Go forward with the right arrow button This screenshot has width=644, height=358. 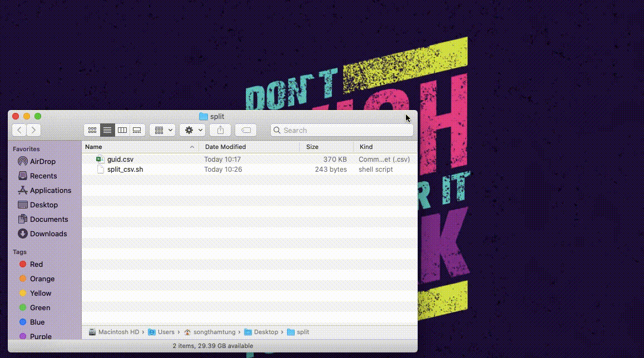click(34, 130)
